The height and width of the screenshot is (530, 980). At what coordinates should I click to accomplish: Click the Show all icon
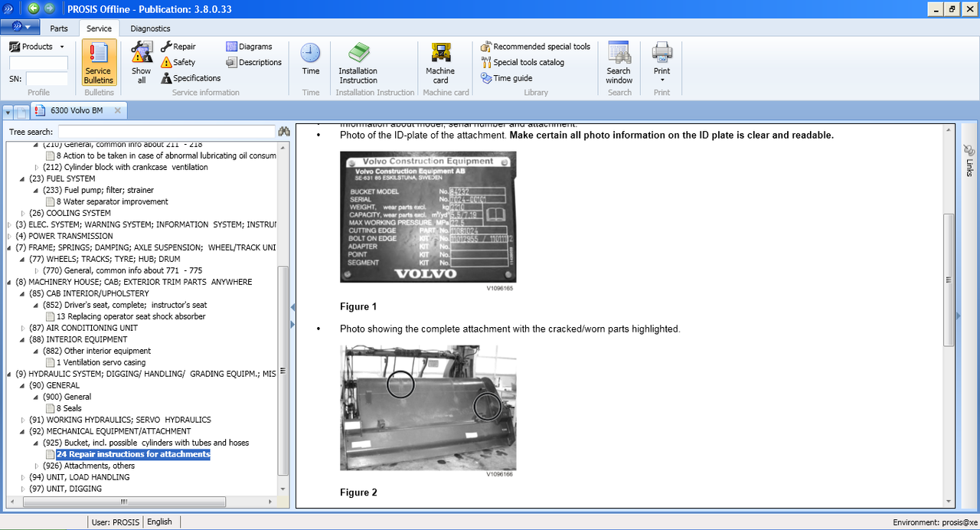tap(142, 54)
